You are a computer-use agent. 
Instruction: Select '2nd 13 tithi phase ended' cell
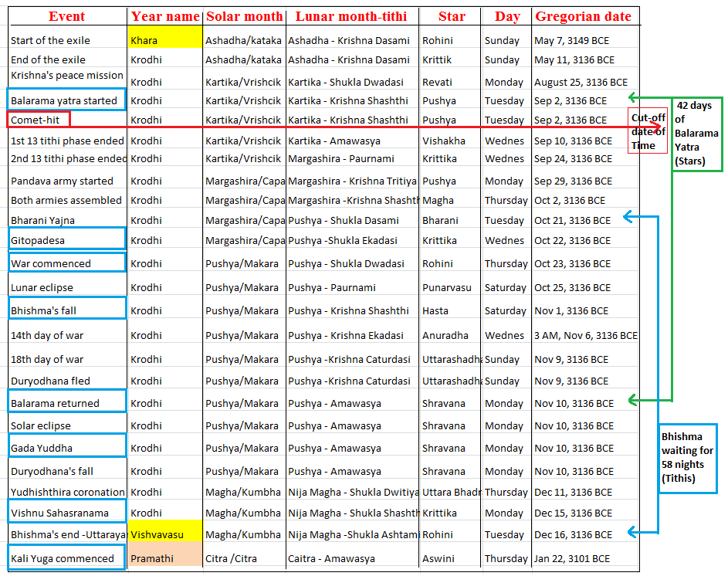[x=68, y=158]
